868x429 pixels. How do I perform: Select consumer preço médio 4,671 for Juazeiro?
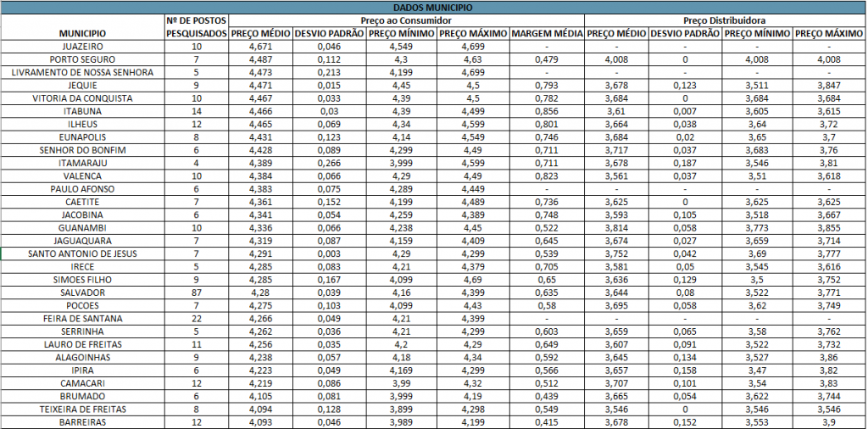click(261, 47)
